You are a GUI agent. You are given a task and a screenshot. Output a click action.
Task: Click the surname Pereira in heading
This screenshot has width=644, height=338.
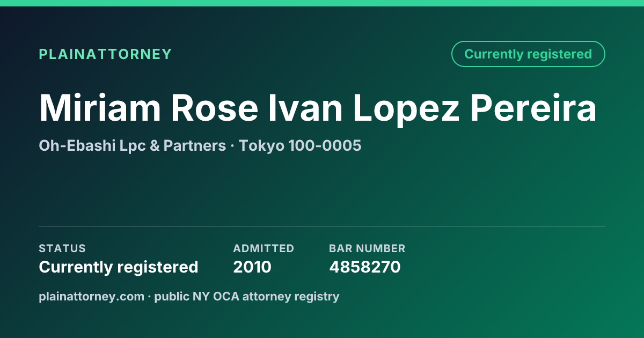(x=533, y=108)
